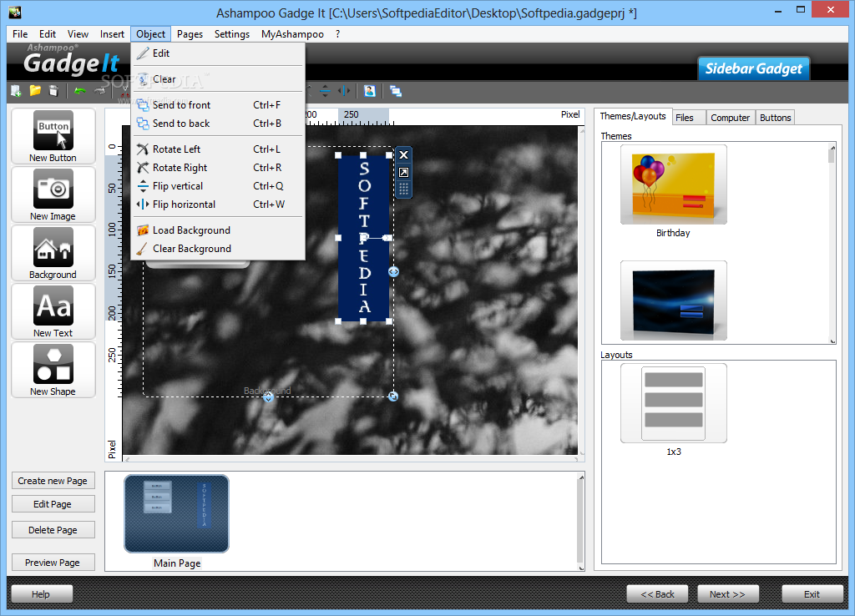Select the Birthday theme thumbnail

(x=674, y=185)
